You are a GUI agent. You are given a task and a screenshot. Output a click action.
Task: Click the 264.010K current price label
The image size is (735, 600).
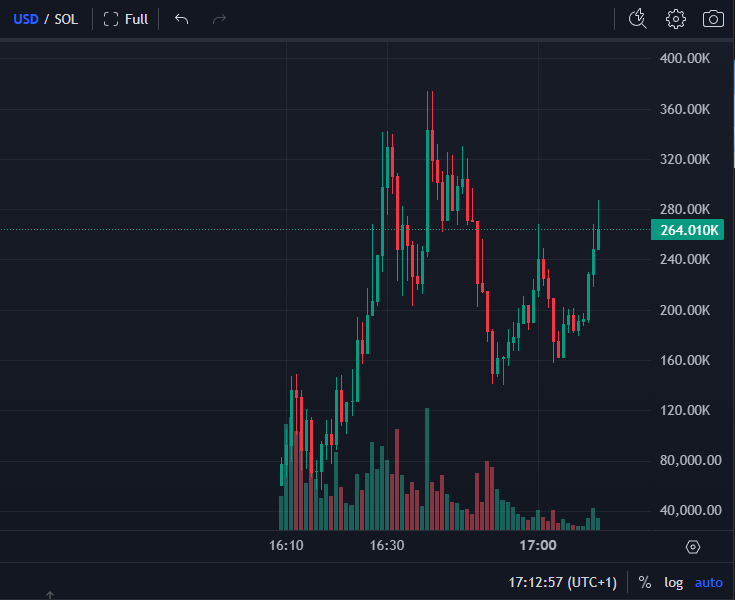pyautogui.click(x=687, y=230)
